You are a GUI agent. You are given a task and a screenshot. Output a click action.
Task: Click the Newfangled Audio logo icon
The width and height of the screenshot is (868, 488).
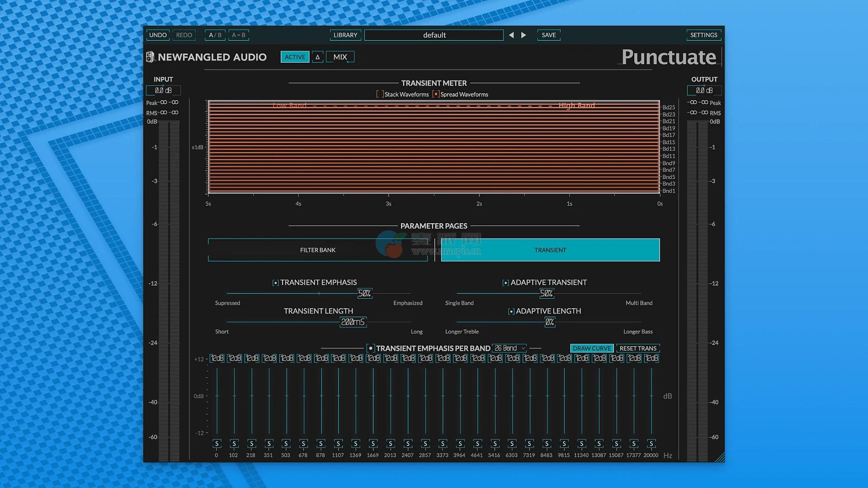coord(150,57)
